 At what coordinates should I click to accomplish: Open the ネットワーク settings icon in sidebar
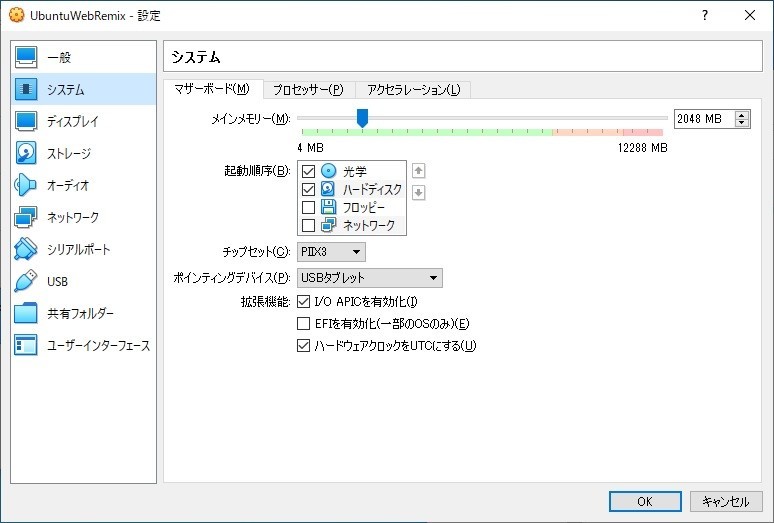point(26,217)
